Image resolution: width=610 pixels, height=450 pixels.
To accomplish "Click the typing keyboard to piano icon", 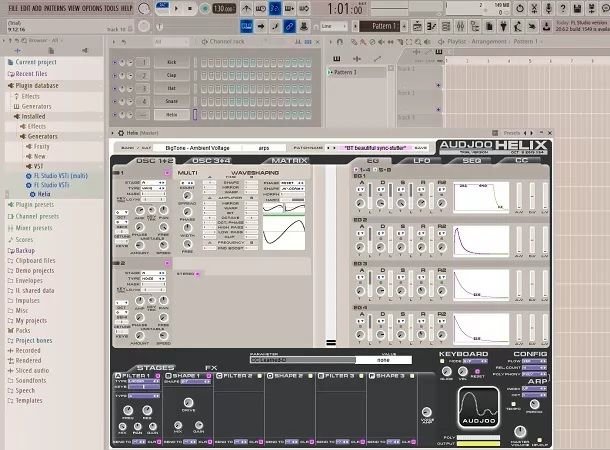I will tap(246, 26).
